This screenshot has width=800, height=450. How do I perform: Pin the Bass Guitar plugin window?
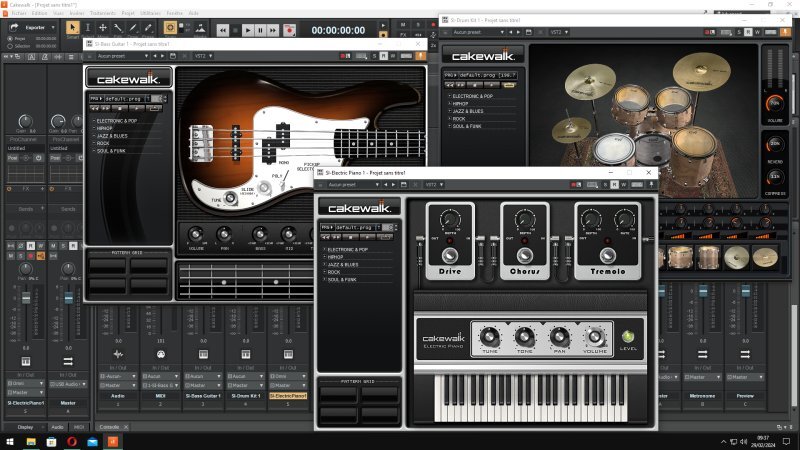click(x=421, y=56)
